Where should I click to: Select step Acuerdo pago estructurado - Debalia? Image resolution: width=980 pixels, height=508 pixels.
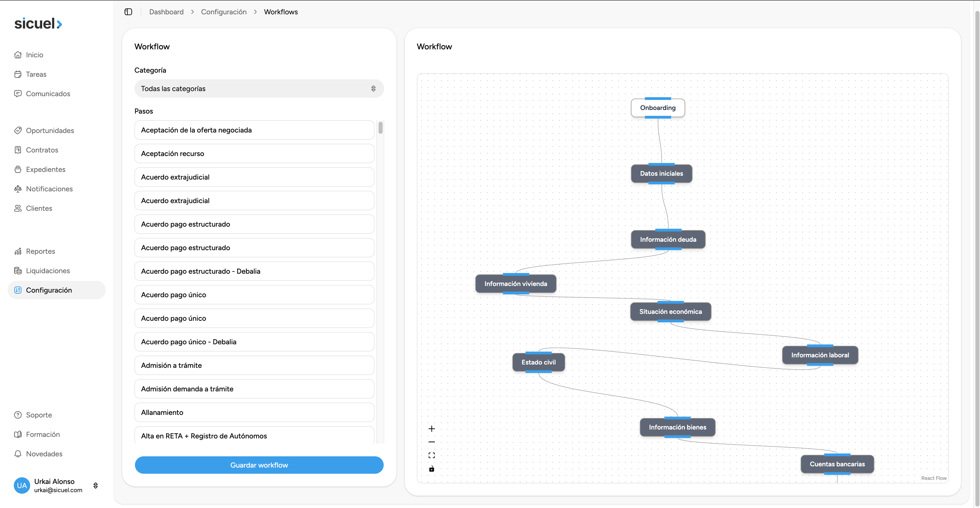click(254, 271)
